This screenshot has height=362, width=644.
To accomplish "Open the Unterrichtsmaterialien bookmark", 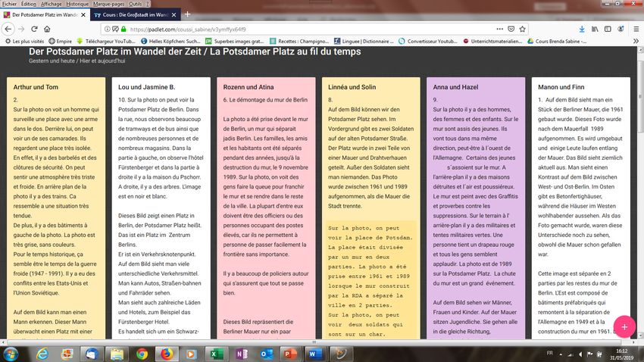I will click(x=492, y=41).
